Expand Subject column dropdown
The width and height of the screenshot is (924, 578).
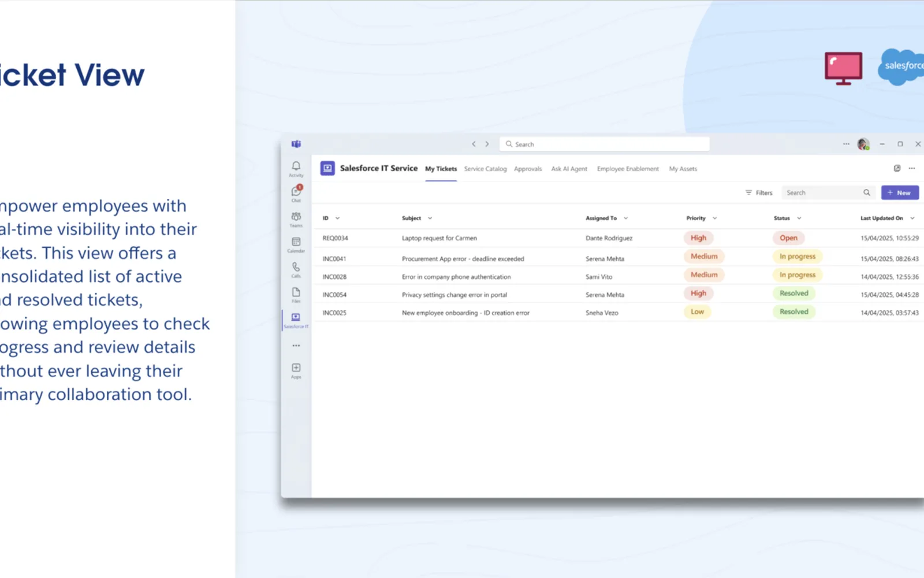click(430, 218)
